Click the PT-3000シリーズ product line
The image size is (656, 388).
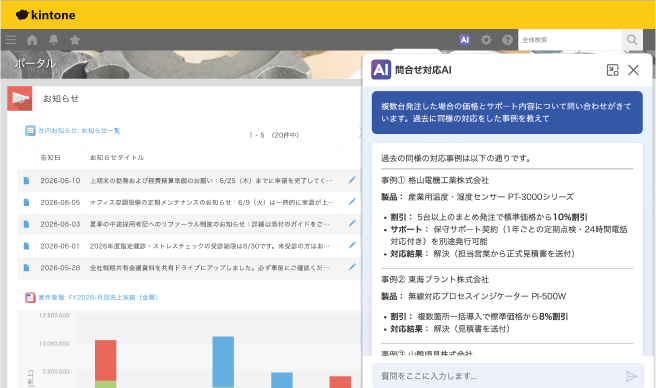pos(477,197)
